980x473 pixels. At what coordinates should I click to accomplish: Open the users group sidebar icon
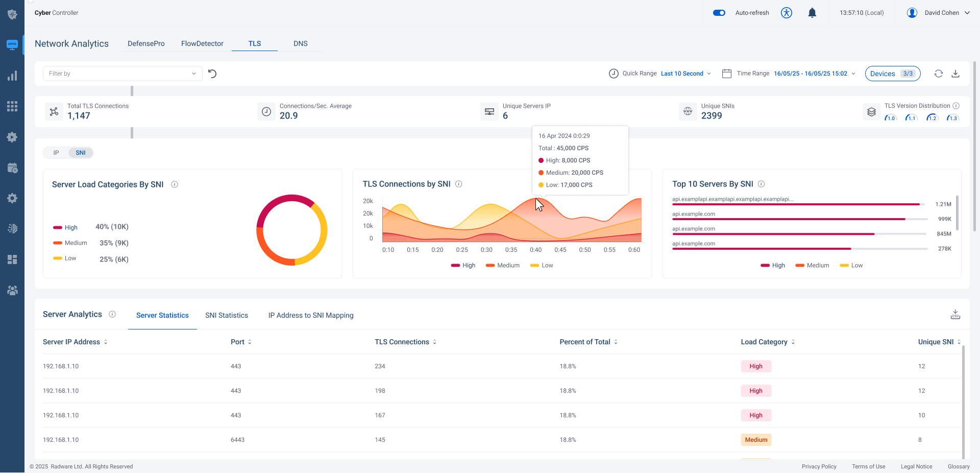pyautogui.click(x=12, y=290)
